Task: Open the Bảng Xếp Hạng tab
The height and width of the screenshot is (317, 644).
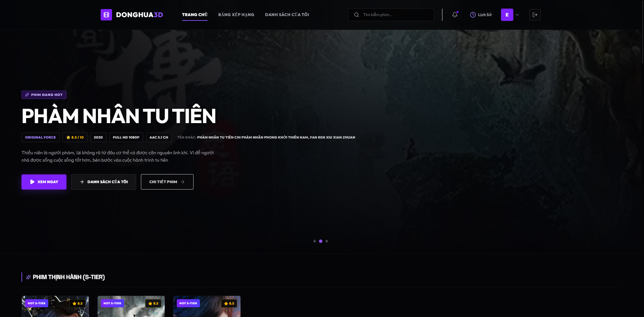Action: [236, 15]
